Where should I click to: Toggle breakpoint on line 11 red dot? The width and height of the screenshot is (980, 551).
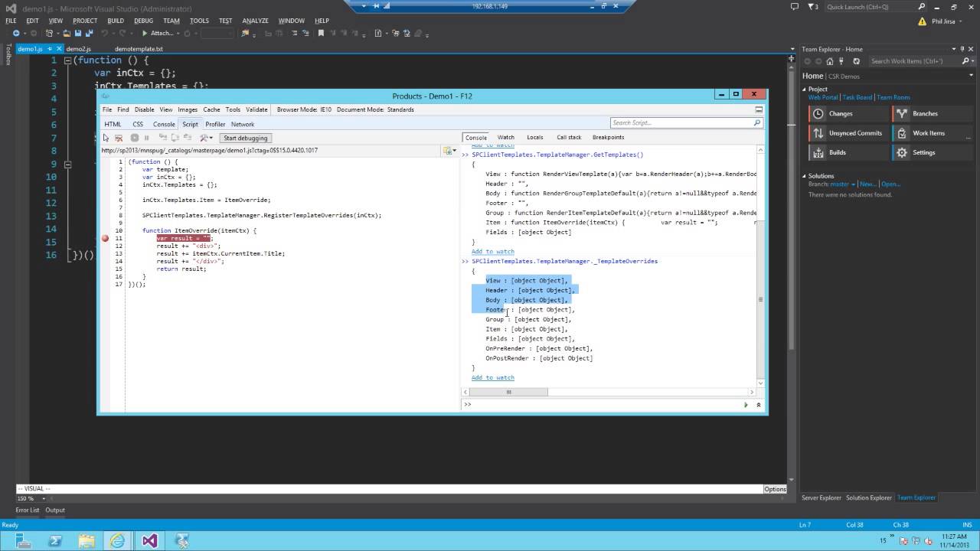[105, 238]
